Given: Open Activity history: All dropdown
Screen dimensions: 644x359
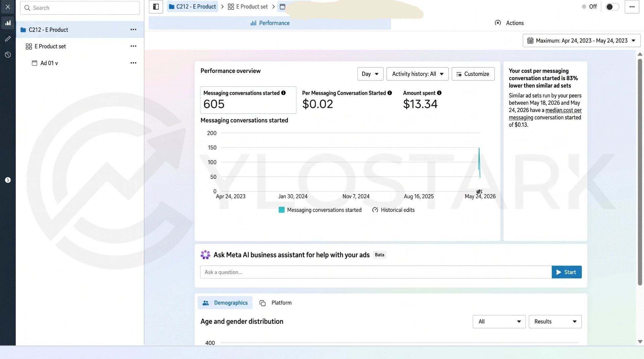Looking at the screenshot, I should click(418, 74).
